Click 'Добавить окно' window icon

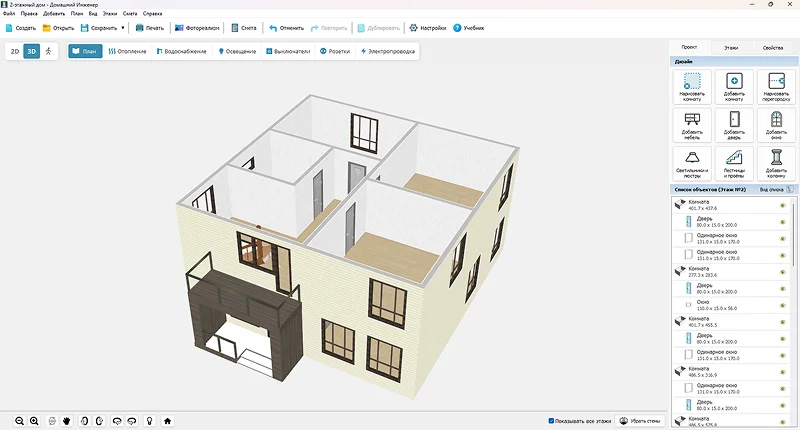tap(774, 123)
